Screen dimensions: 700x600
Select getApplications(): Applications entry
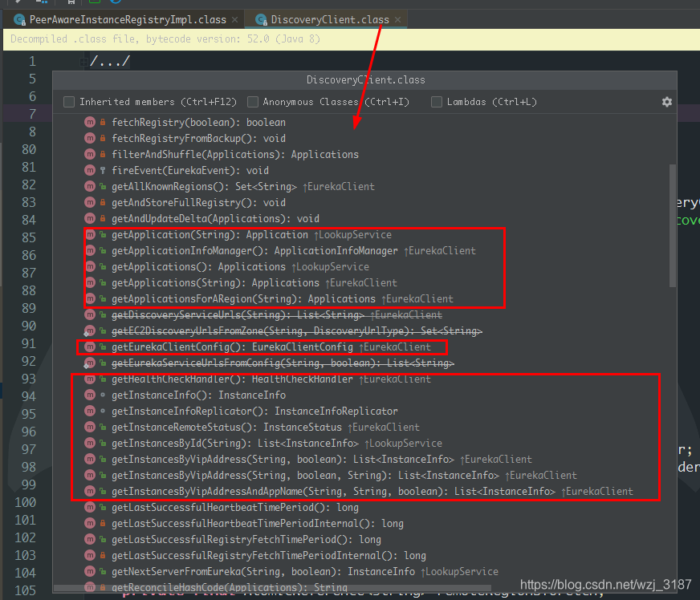tap(241, 267)
